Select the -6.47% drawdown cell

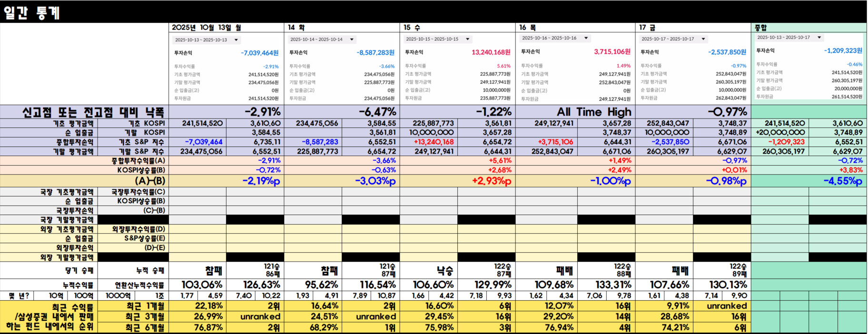click(342, 112)
